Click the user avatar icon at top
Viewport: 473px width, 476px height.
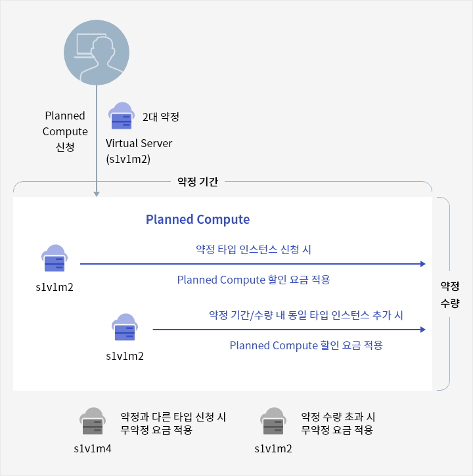[97, 52]
